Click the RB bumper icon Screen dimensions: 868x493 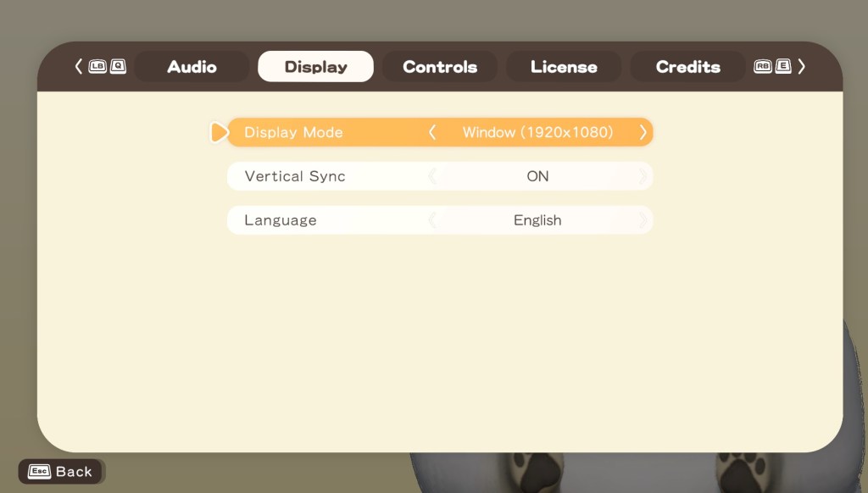tap(763, 67)
